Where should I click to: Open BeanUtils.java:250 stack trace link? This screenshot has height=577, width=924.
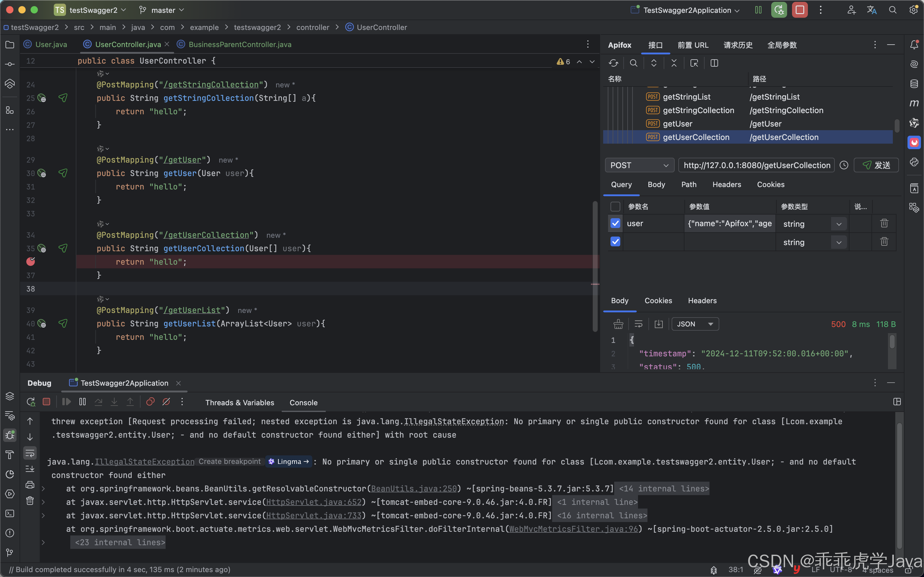pyautogui.click(x=413, y=489)
